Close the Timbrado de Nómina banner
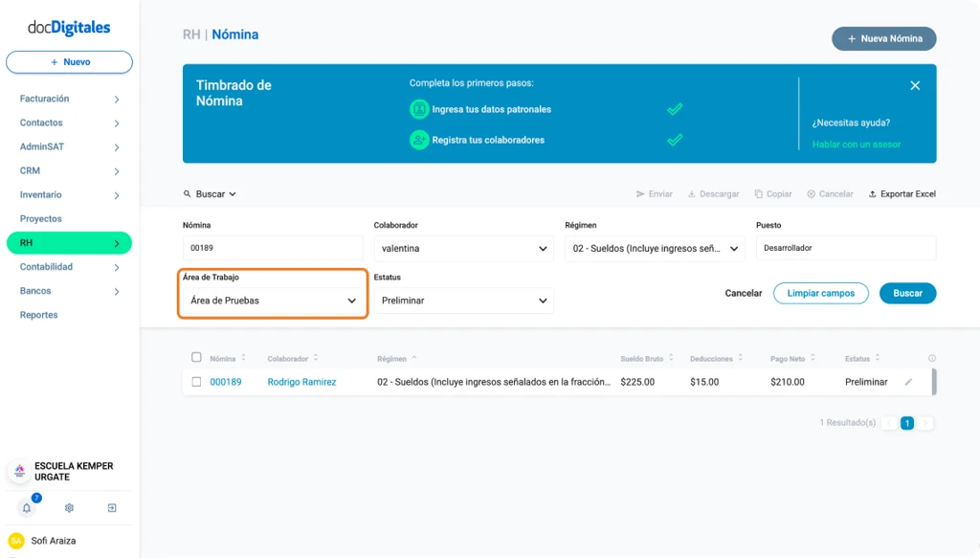This screenshot has height=558, width=980. click(915, 85)
